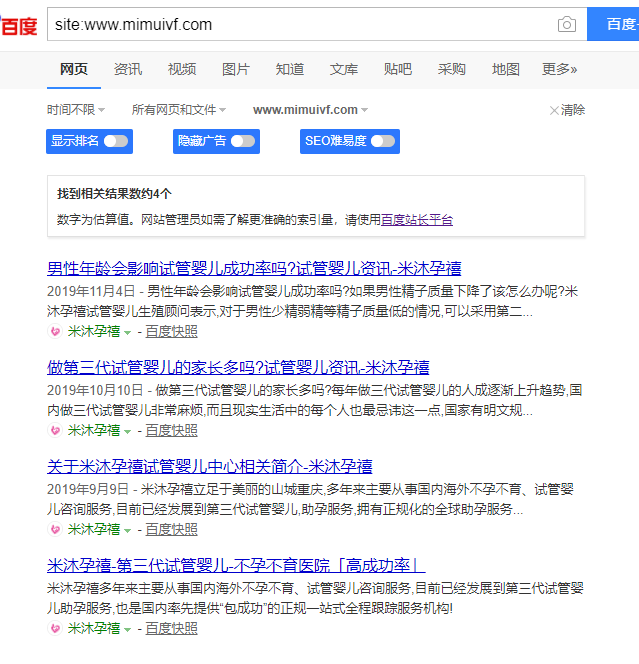Screen dimensions: 639x664
Task: Switch to the 图片 tab
Action: (x=236, y=69)
